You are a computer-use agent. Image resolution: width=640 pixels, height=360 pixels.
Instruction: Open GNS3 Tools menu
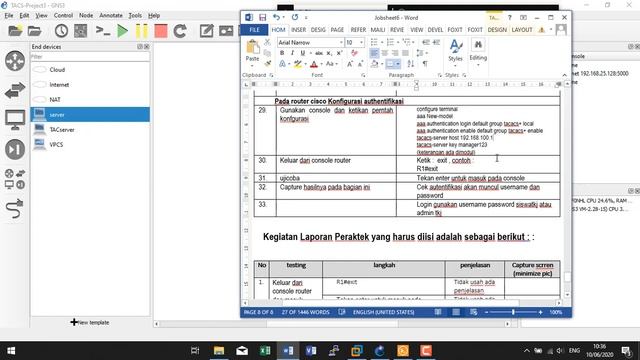[135, 16]
